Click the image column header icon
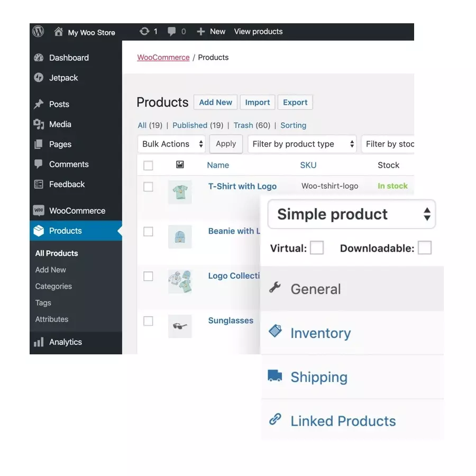The height and width of the screenshot is (476, 476). (x=180, y=165)
